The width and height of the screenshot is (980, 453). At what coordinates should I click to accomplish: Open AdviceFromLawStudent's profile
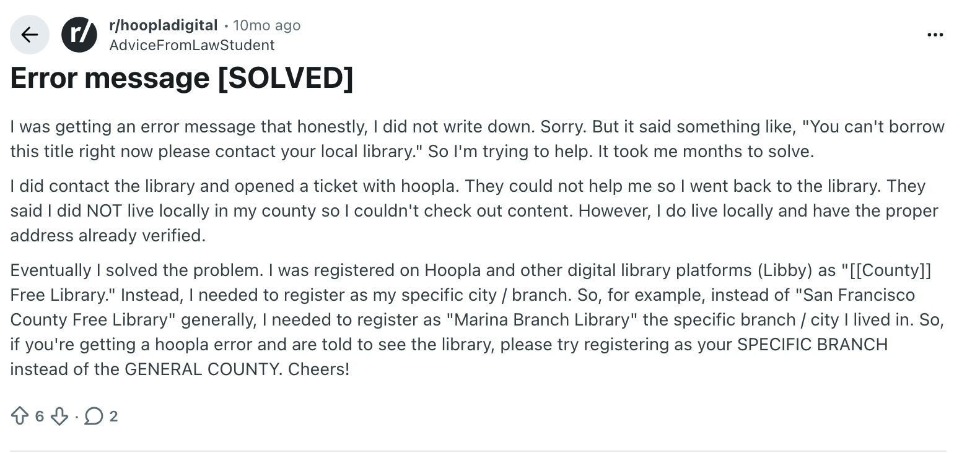tap(193, 45)
